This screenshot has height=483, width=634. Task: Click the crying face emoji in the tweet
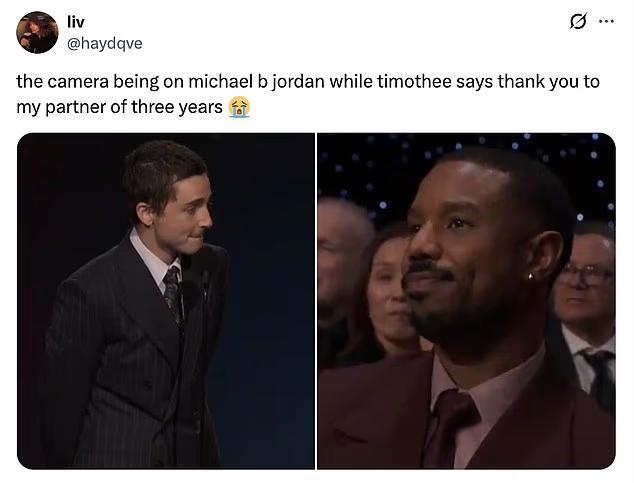[x=239, y=107]
